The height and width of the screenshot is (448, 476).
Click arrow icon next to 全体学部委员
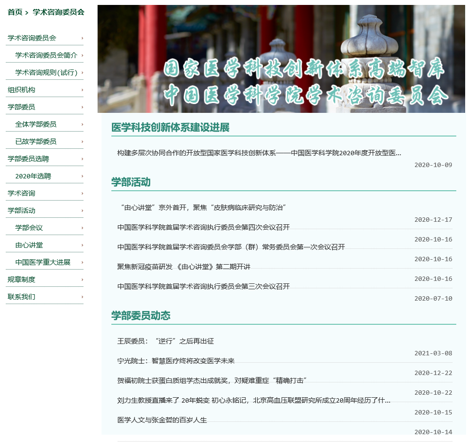[82, 124]
